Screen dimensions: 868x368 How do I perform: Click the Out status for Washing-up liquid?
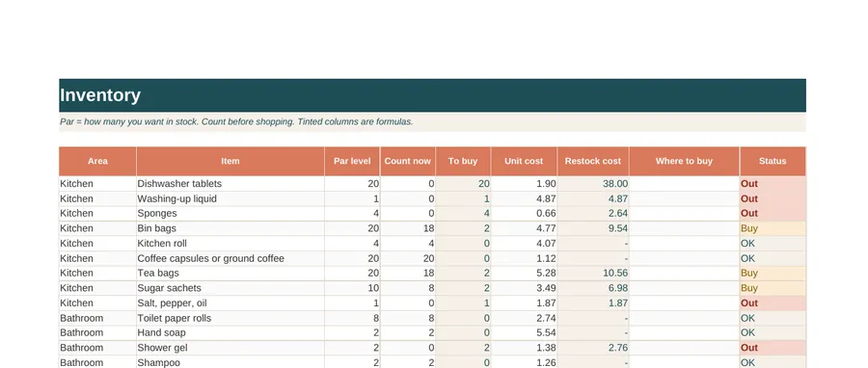(773, 198)
